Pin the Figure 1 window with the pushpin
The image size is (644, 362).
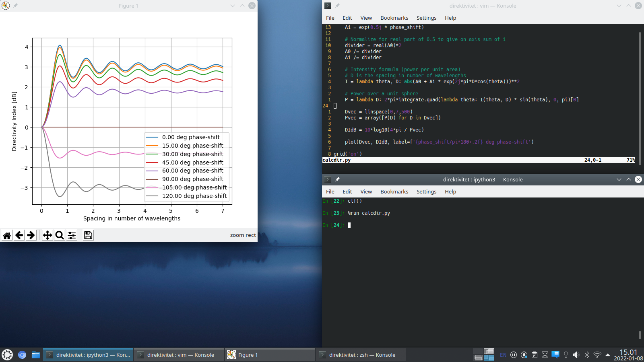point(15,6)
